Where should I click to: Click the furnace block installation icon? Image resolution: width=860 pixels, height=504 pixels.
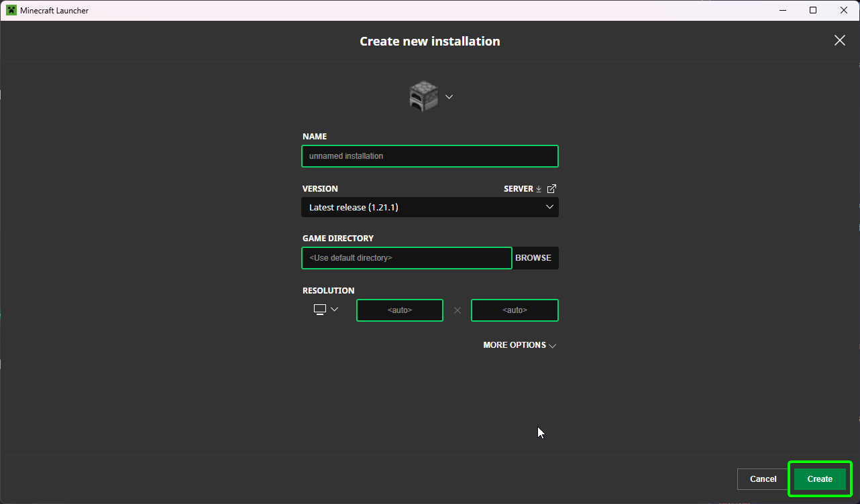click(x=423, y=97)
